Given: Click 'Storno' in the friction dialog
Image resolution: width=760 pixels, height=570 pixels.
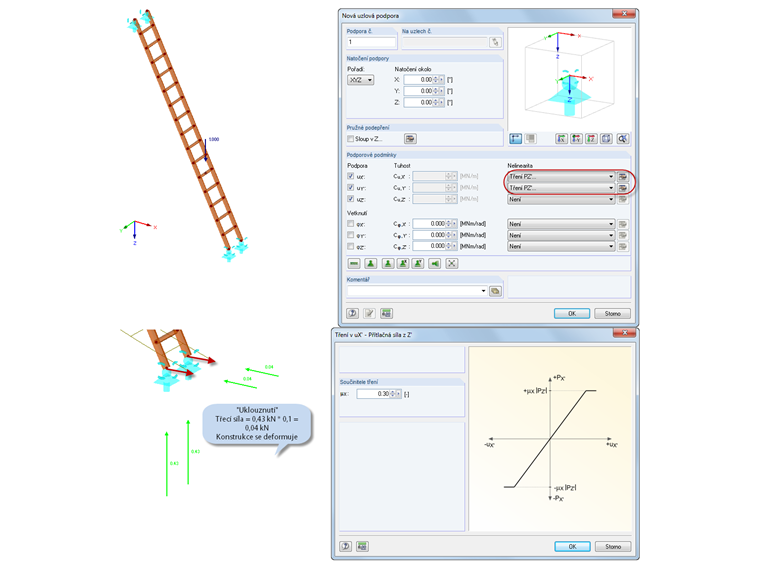Looking at the screenshot, I should 613,546.
